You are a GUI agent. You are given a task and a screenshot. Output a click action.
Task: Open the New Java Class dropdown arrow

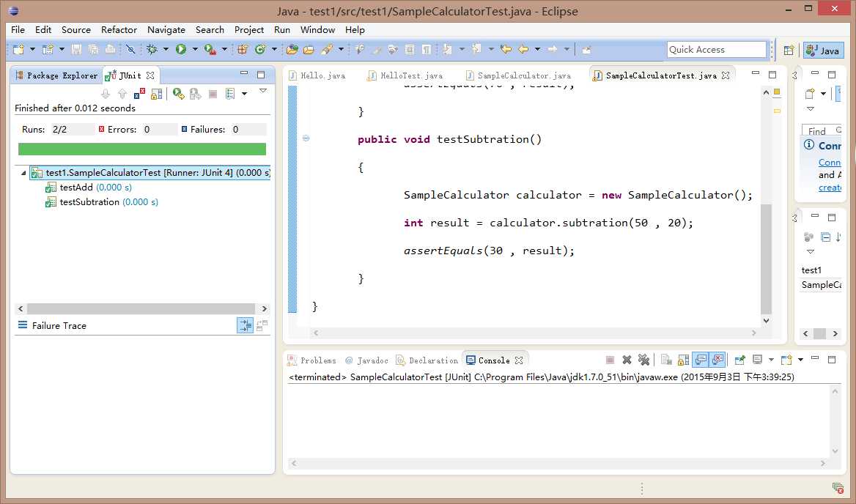point(274,50)
